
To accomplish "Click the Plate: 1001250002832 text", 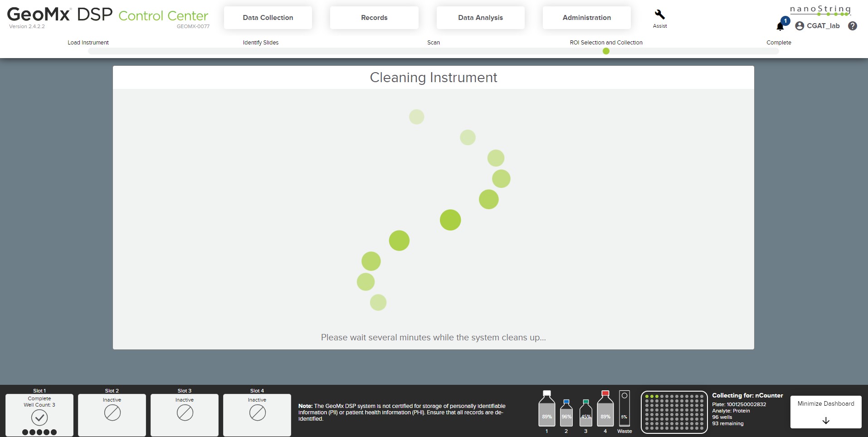I will tap(739, 404).
